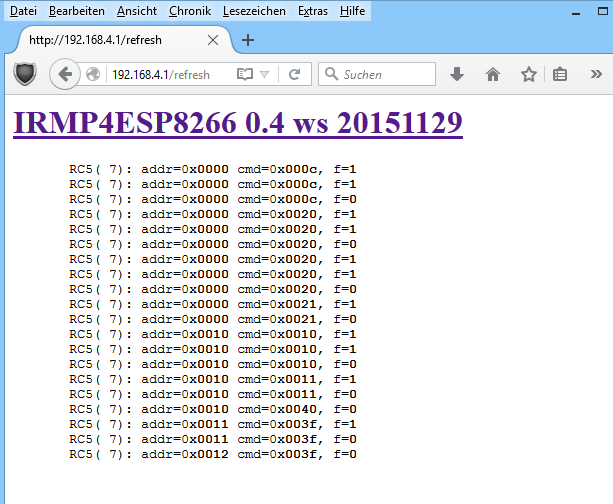
Task: Go to the home page
Action: 493,74
